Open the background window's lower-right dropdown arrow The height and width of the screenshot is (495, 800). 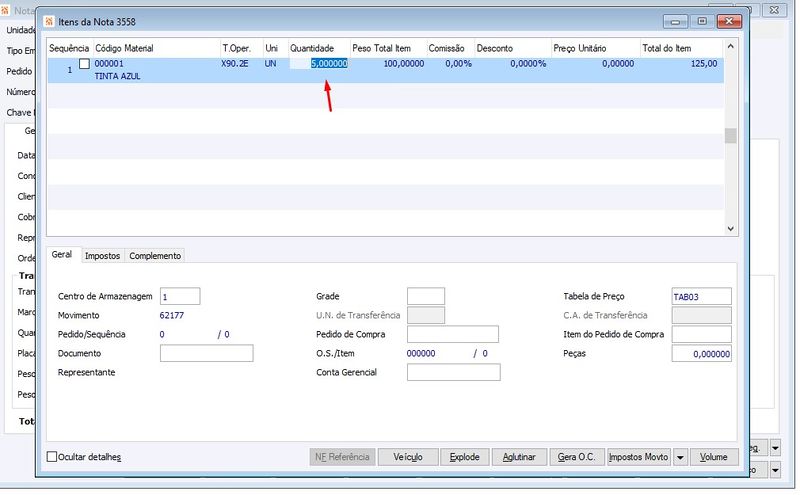[775, 469]
